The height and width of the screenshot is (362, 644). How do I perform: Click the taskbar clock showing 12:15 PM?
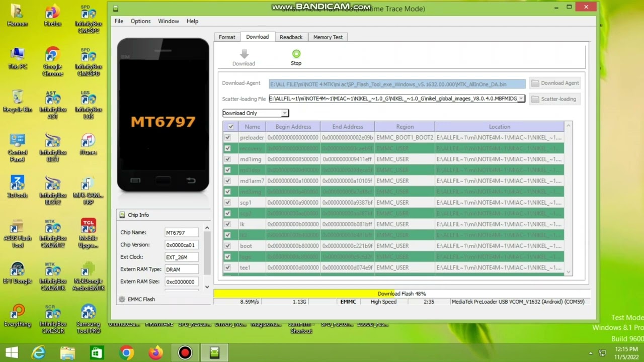[625, 352]
